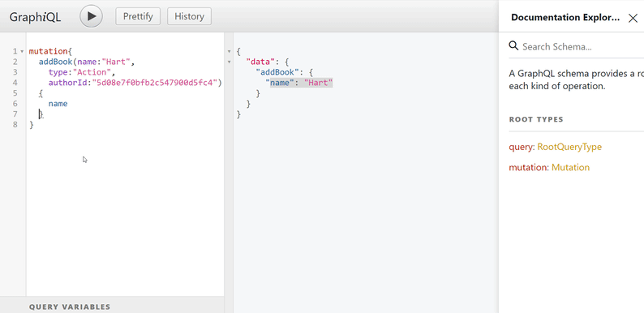
Task: Click the highlighted "Hart" result value
Action: point(318,83)
